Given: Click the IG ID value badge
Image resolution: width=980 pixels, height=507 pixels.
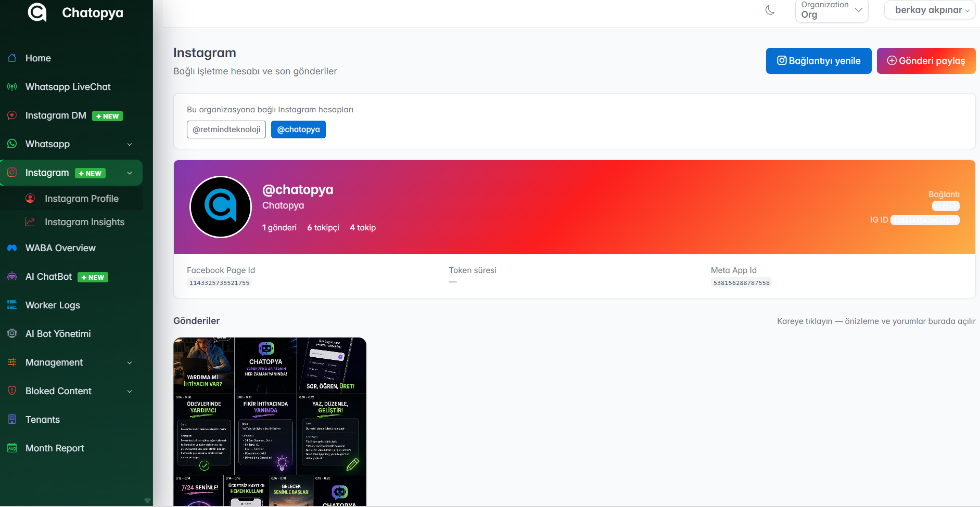Looking at the screenshot, I should pos(925,220).
